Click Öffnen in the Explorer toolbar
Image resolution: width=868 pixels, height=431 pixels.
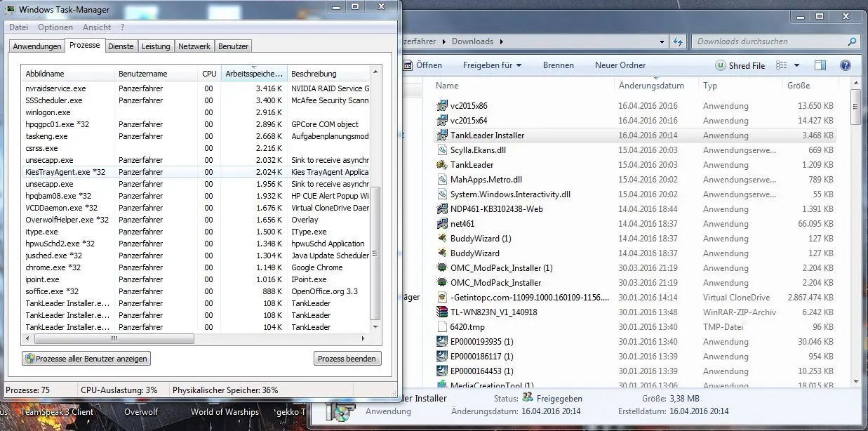(x=422, y=65)
